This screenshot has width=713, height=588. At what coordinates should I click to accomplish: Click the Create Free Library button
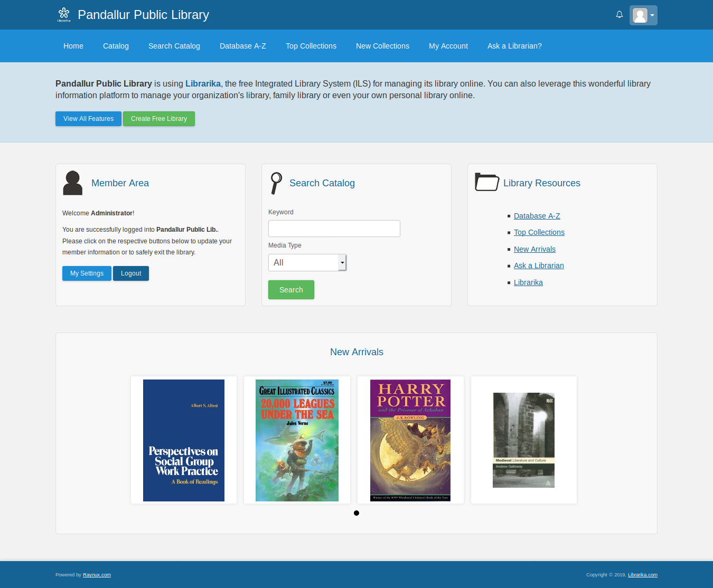[x=159, y=118]
